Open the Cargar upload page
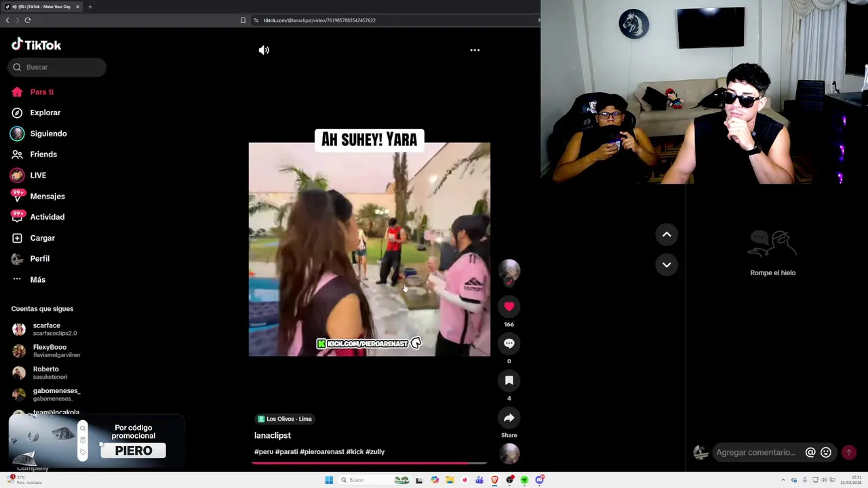The height and width of the screenshot is (488, 868). pos(42,238)
